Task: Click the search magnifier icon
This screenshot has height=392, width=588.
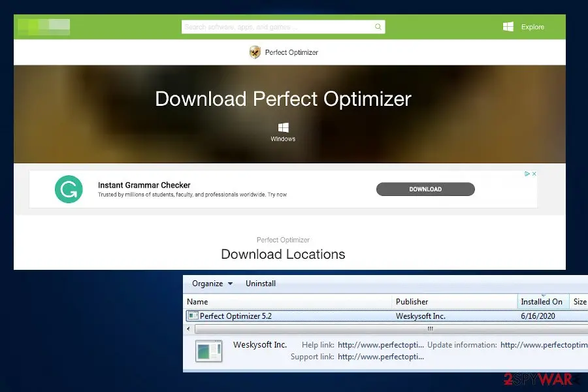Action: pyautogui.click(x=378, y=27)
